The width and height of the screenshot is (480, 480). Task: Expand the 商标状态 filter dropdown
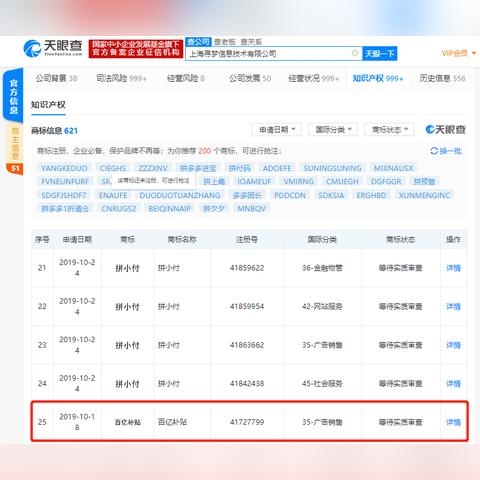389,129
